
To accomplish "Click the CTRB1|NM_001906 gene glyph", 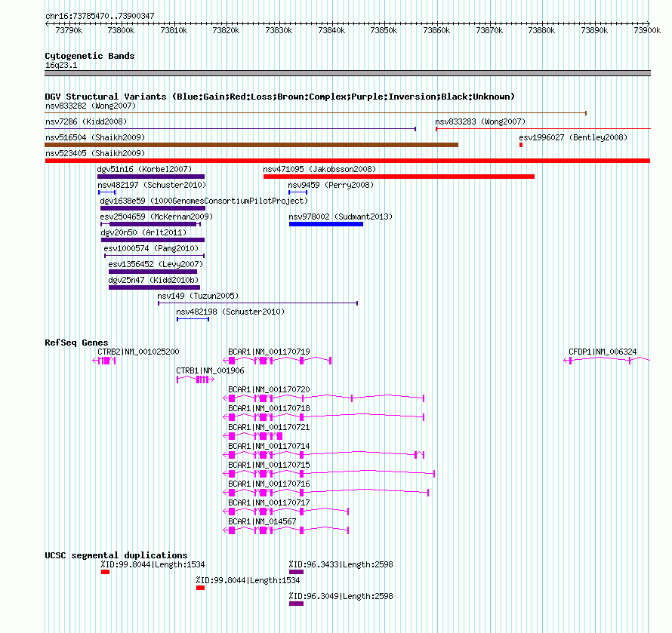I will click(x=196, y=379).
